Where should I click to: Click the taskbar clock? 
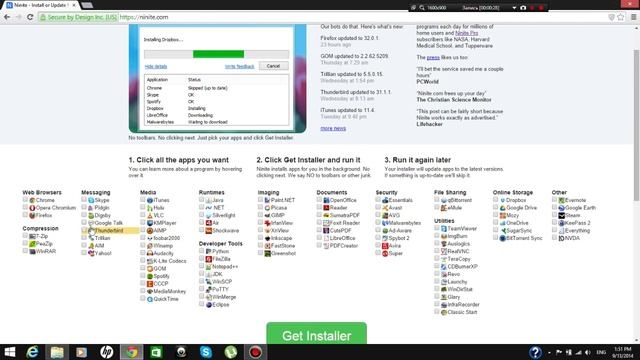623,352
